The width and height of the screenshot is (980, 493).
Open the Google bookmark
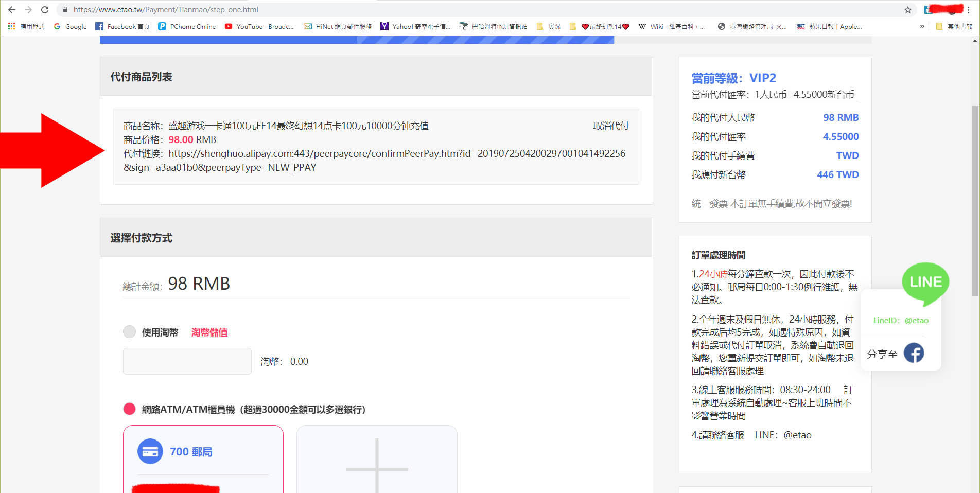[70, 26]
